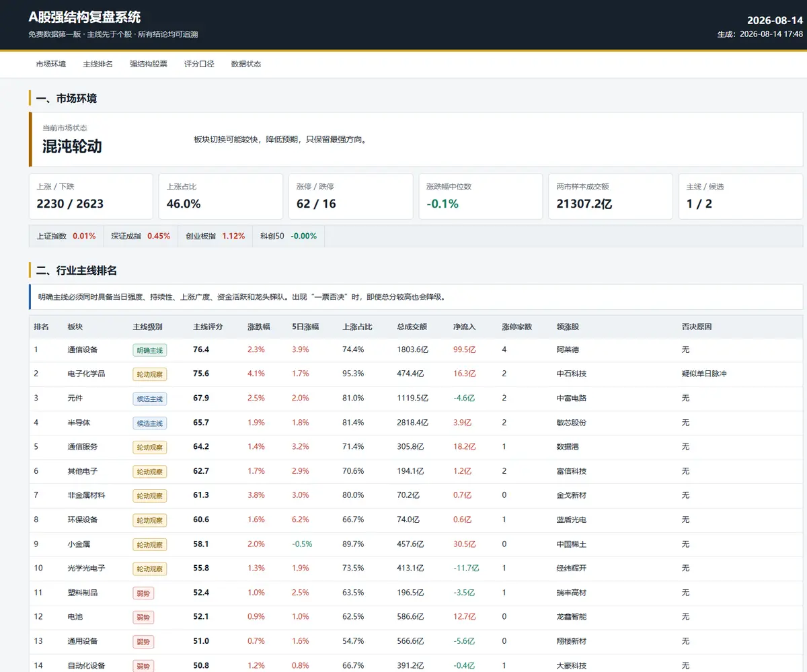This screenshot has height=672, width=807.
Task: Click the 领涨股 column header
Action: pos(568,327)
